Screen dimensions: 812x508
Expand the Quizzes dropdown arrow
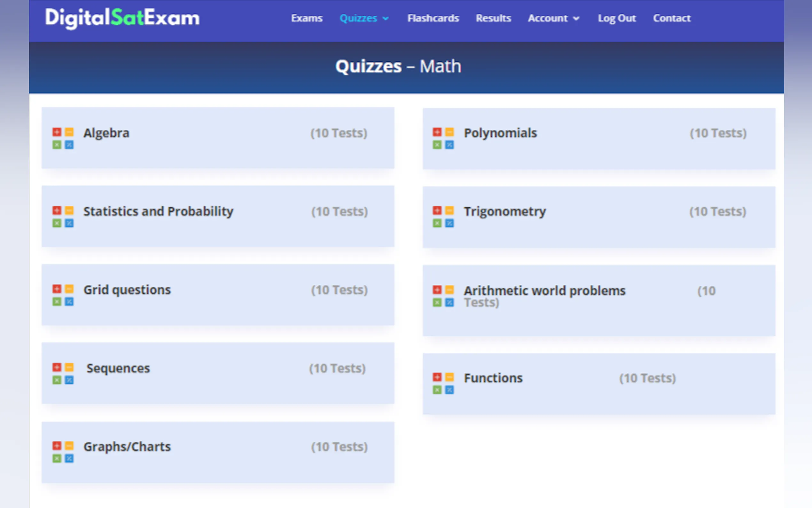386,19
